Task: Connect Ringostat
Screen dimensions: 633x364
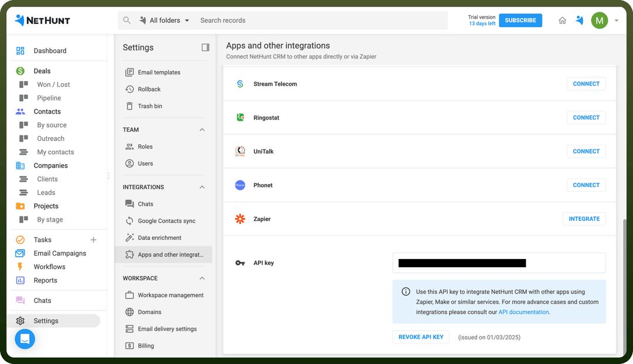Action: tap(586, 118)
